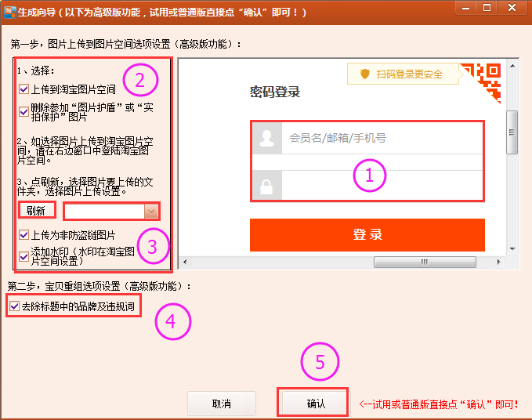Minimize the 生成向导 window

pos(466,8)
